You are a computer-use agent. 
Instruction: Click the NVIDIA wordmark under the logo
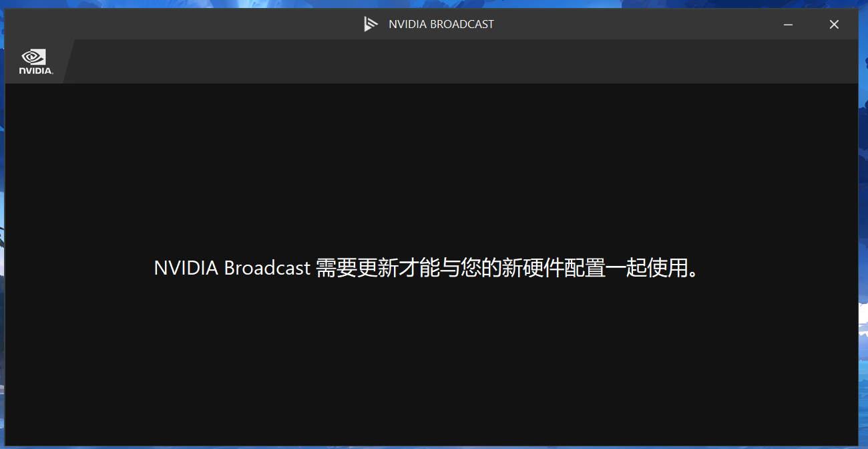coord(35,70)
